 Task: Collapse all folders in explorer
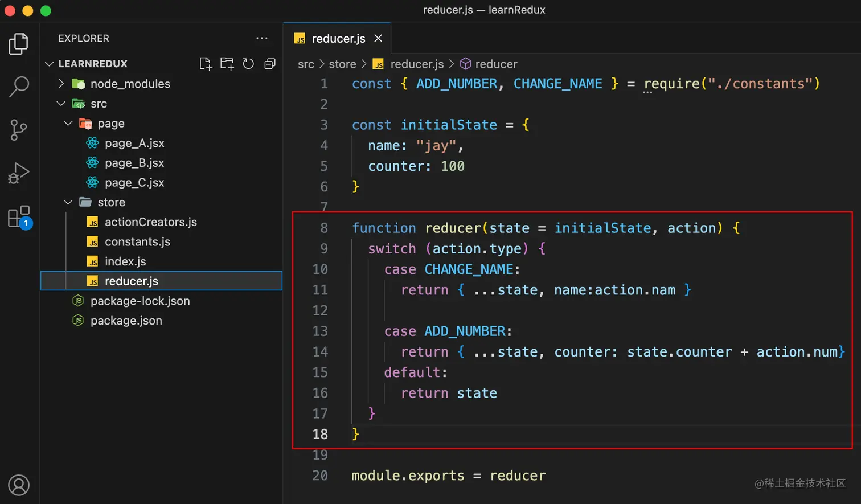pos(270,64)
